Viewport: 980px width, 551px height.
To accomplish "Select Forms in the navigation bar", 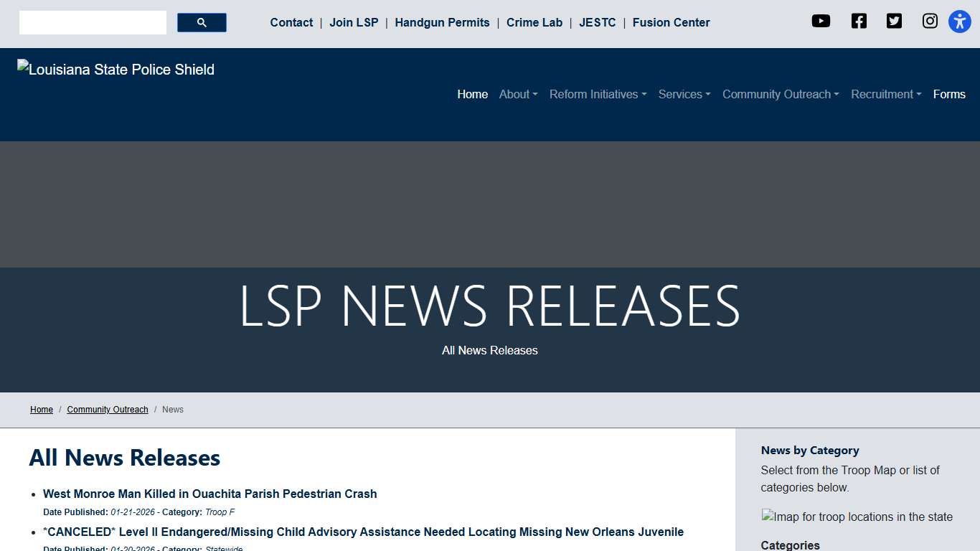I will click(x=948, y=94).
